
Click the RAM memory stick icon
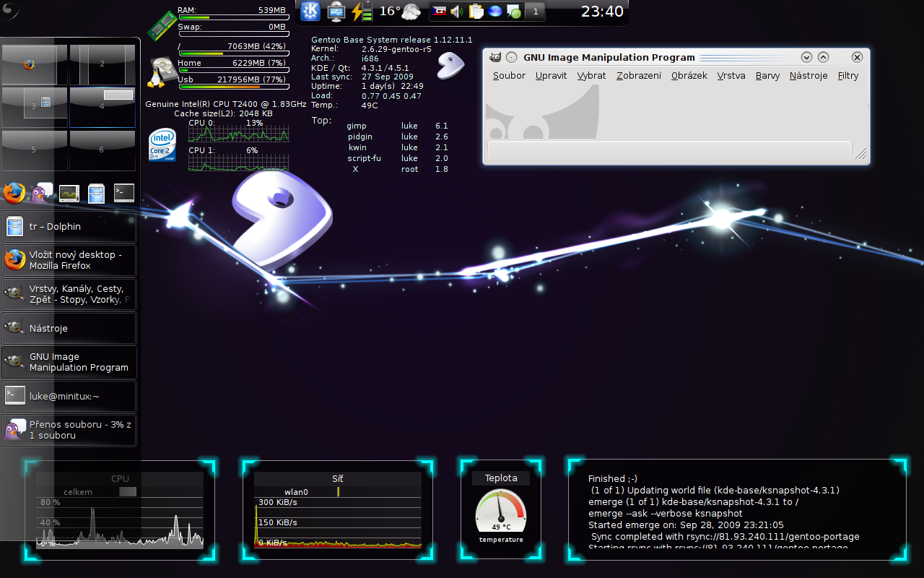point(162,25)
